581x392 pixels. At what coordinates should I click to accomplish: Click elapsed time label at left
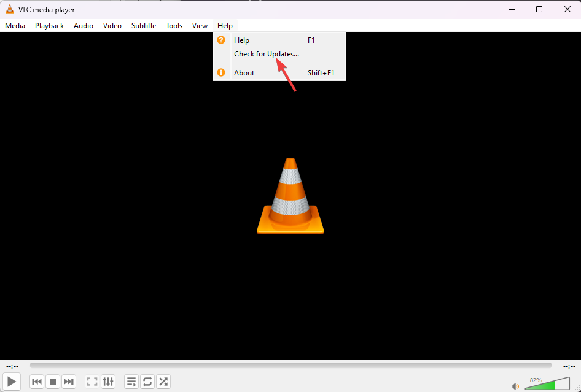click(12, 366)
